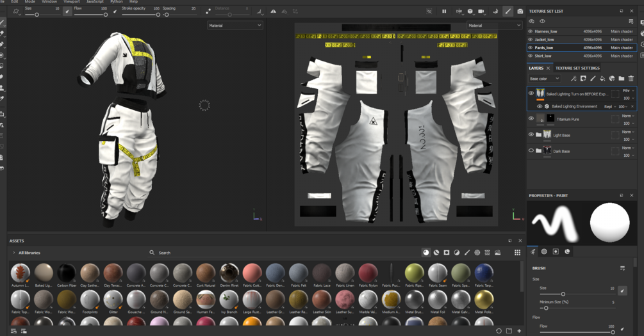Click the refresh icon at Assets bottom

point(499,331)
